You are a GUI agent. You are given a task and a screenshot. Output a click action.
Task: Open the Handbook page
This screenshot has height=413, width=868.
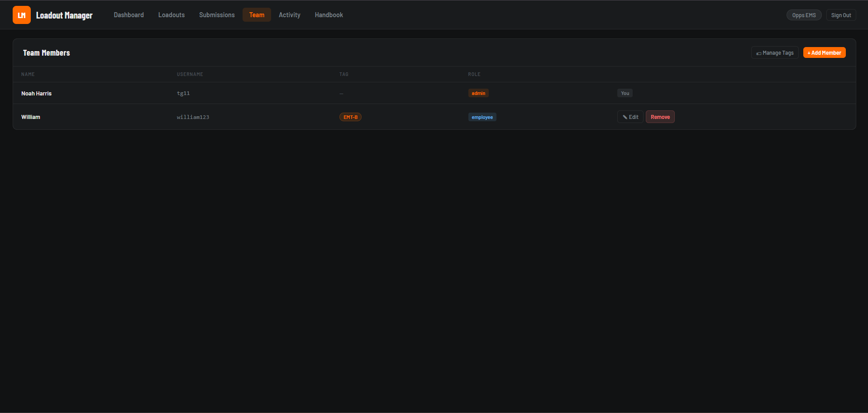329,14
